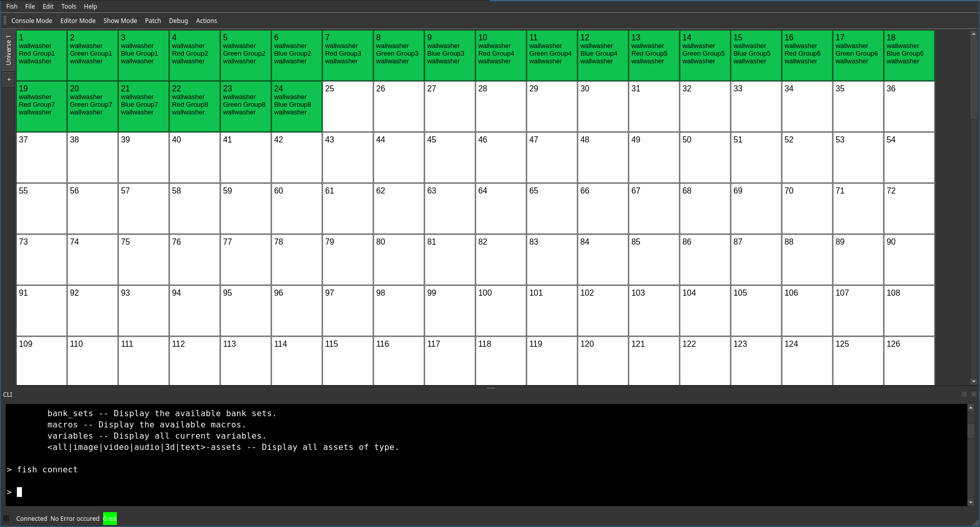Image resolution: width=980 pixels, height=527 pixels.
Task: Grab the toolbar drag handle dots
Action: pos(5,20)
